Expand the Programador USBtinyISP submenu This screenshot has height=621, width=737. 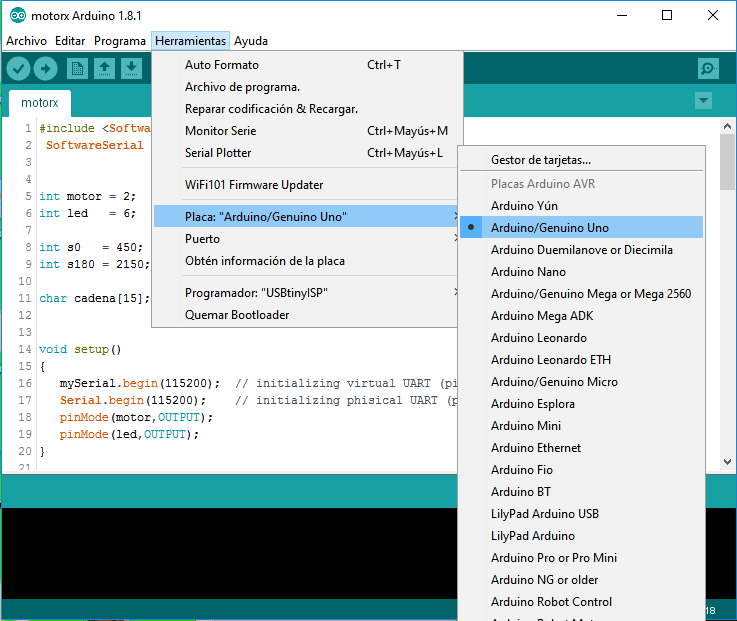(306, 293)
